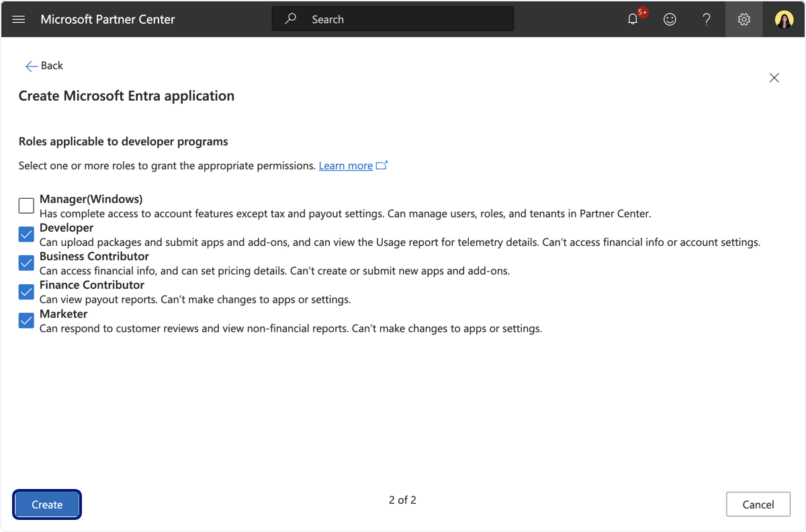Click the '2 of 2' step indicator
The height and width of the screenshot is (532, 806).
402,500
